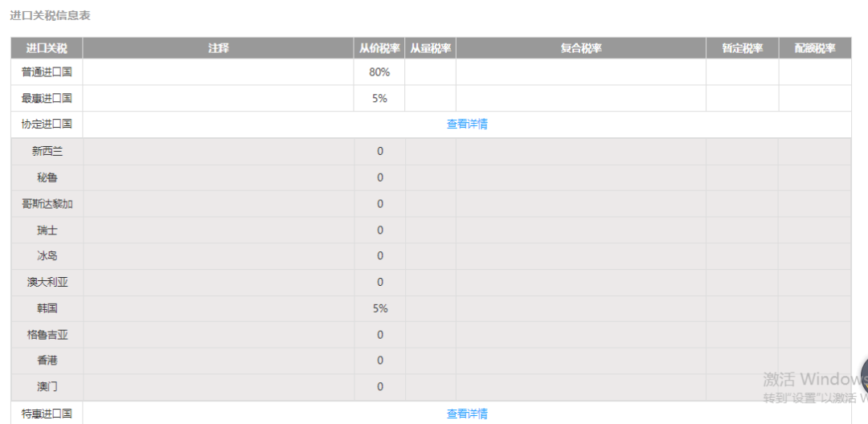Select the 韩国 country cell
Screen dimensions: 868x424
47,308
